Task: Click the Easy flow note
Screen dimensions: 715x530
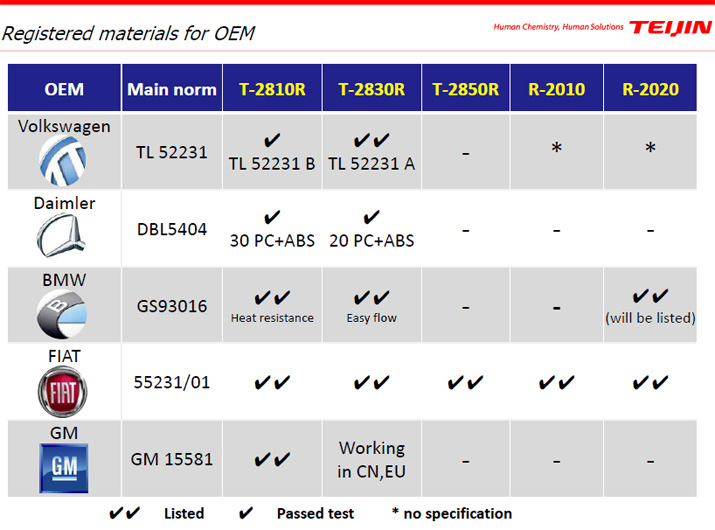Action: click(372, 318)
